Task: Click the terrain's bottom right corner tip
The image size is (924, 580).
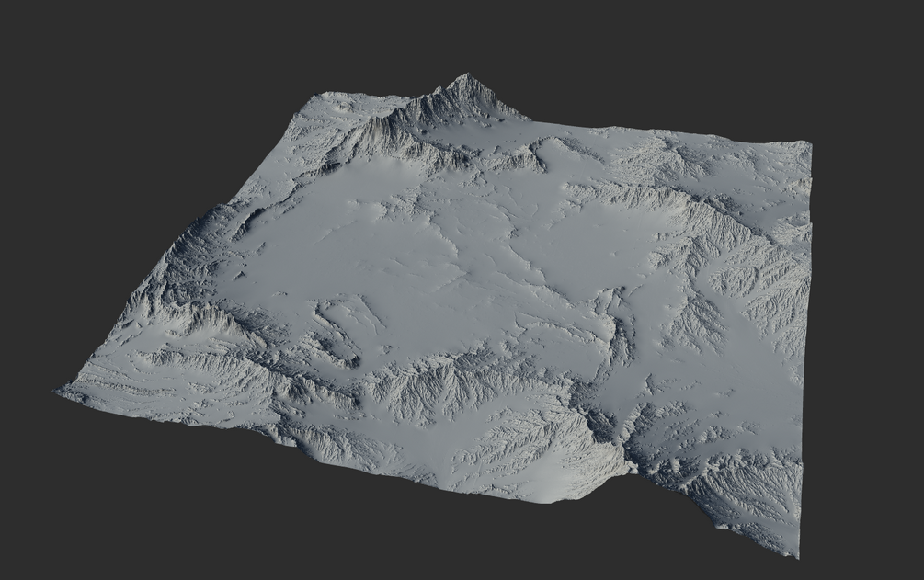Action: point(797,553)
